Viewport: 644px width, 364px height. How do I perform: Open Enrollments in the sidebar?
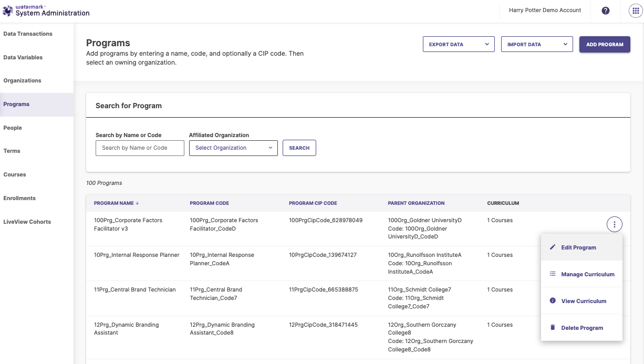pos(19,198)
